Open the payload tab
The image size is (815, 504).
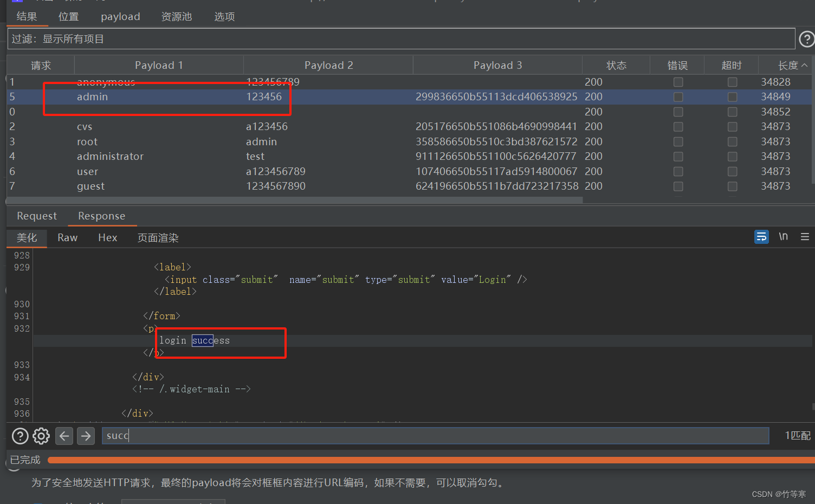click(x=120, y=16)
